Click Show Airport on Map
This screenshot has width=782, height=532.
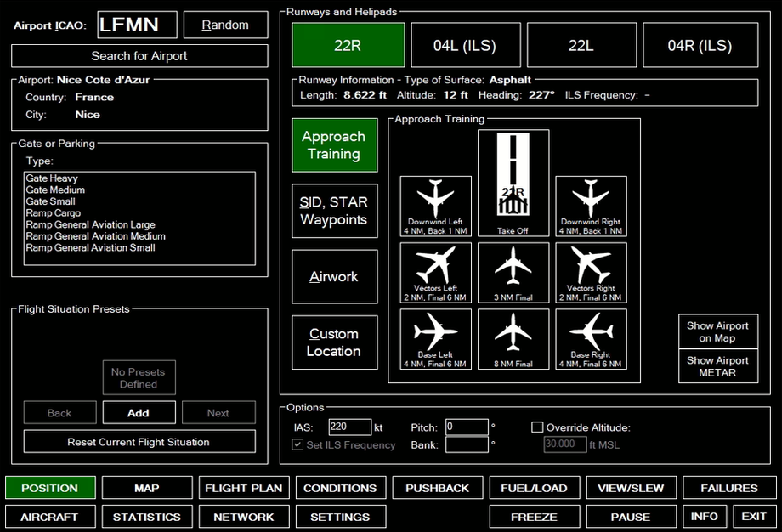pos(717,331)
